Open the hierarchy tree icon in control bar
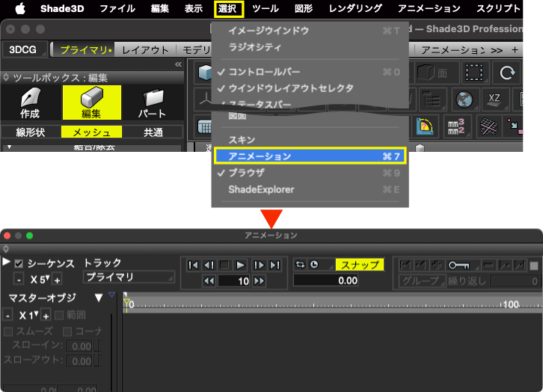This screenshot has width=543, height=392. point(432,99)
